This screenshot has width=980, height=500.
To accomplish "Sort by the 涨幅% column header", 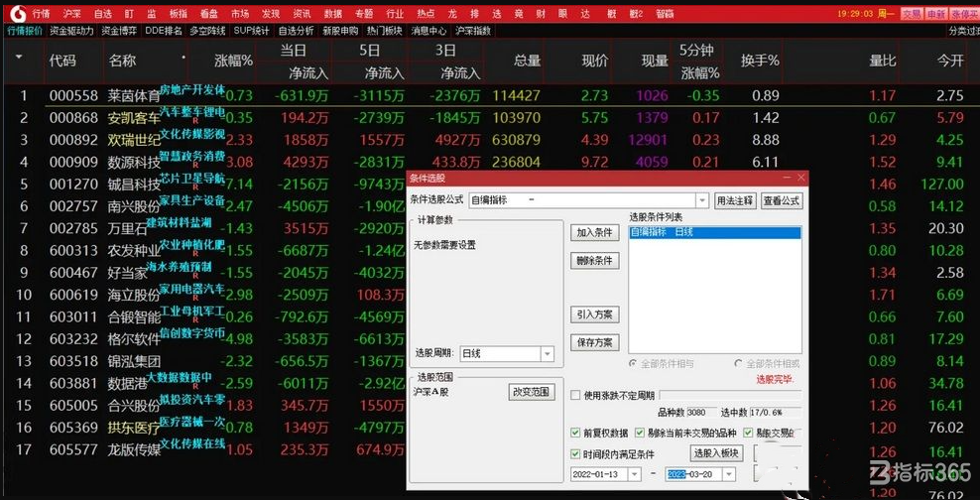I will tap(234, 61).
